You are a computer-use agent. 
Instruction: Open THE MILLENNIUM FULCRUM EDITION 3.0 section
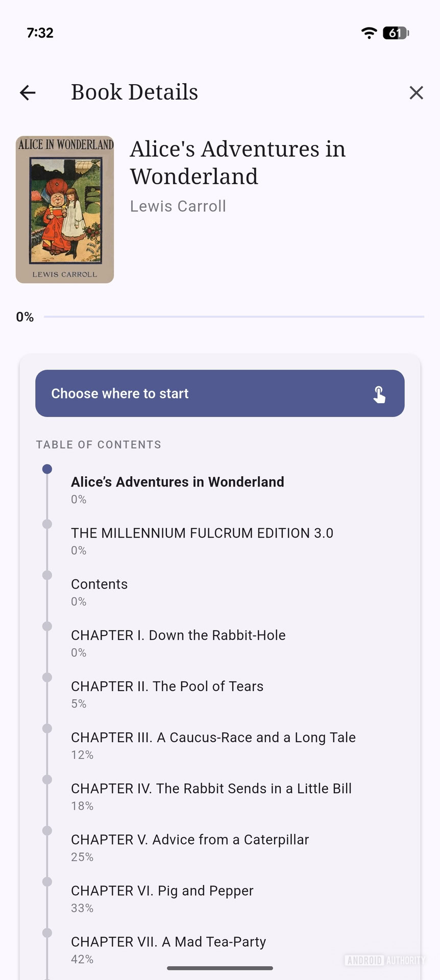[202, 532]
